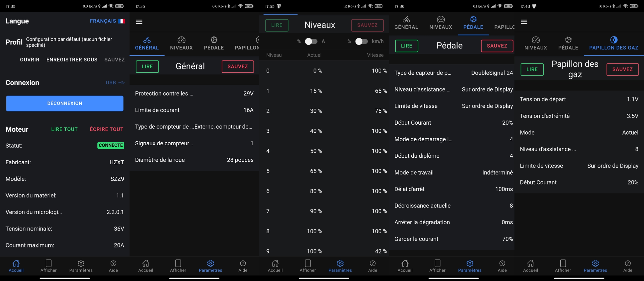Viewport: 644px width, 281px height.
Task: Tap the Accueil home icon on first screen
Action: tap(16, 263)
